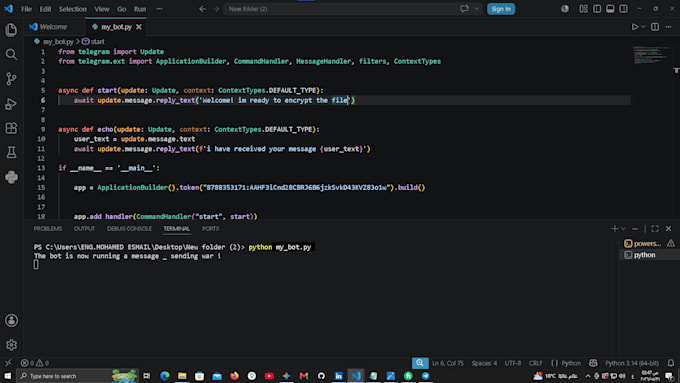This screenshot has width=680, height=383.
Task: Open VS Code icon in Windows taskbar
Action: pos(356,376)
